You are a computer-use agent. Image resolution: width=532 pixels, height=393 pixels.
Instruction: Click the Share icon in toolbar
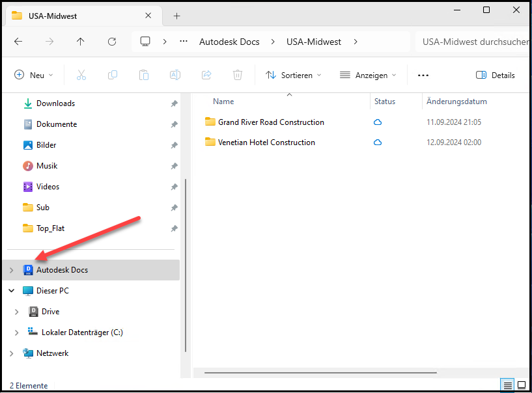pyautogui.click(x=206, y=75)
